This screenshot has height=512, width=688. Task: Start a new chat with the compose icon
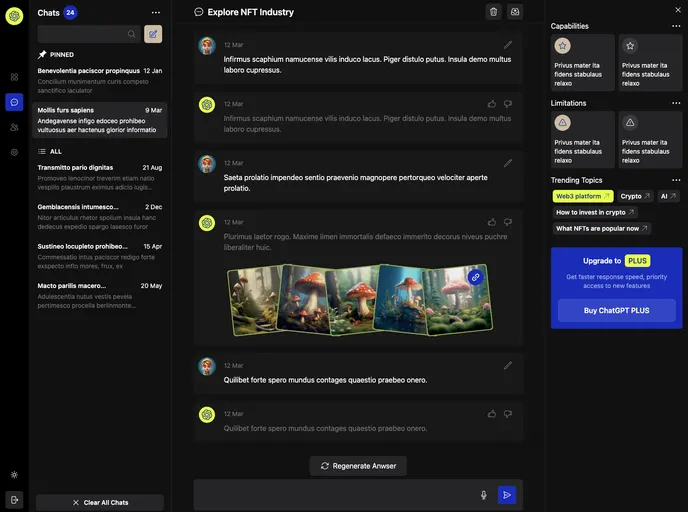point(153,34)
